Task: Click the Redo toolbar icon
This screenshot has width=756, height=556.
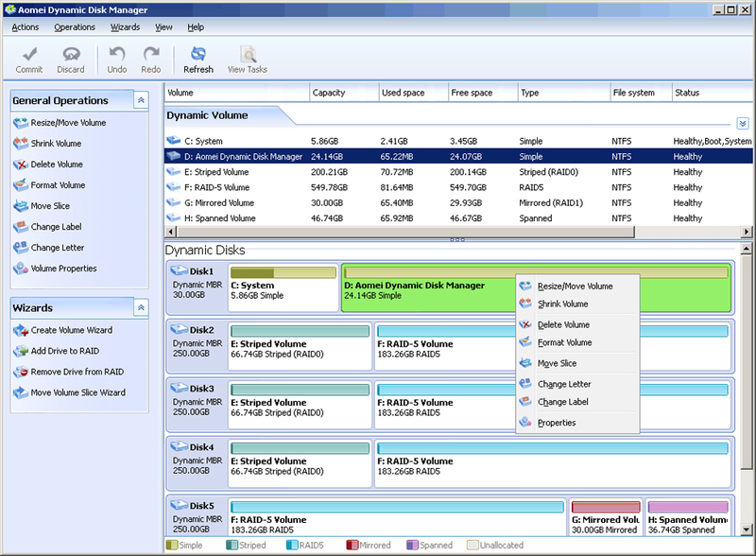Action: coord(151,54)
